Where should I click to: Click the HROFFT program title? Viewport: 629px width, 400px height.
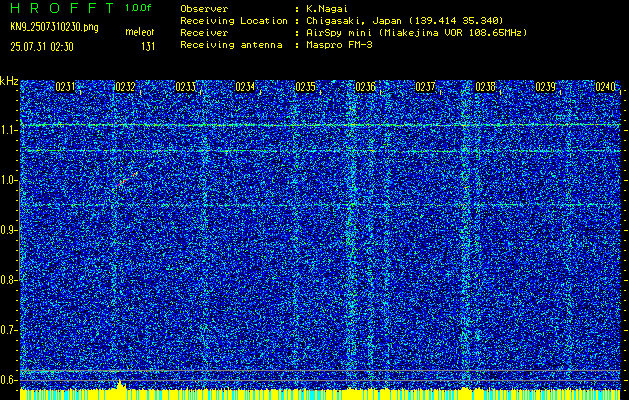click(x=62, y=8)
